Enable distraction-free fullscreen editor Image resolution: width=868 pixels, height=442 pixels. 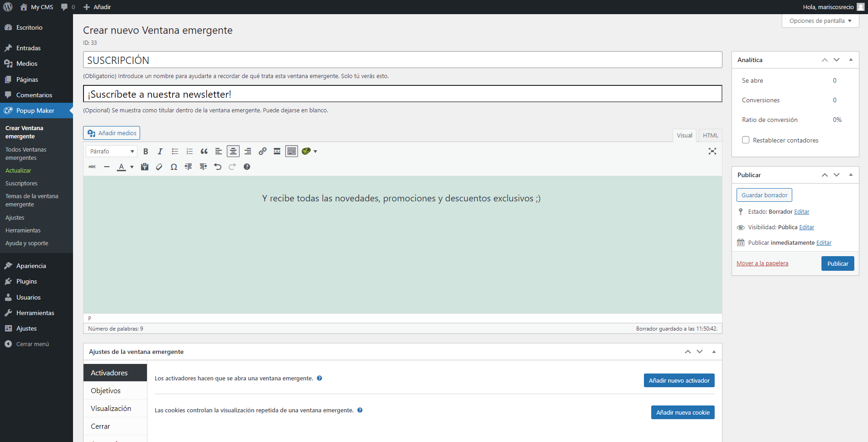(x=712, y=151)
